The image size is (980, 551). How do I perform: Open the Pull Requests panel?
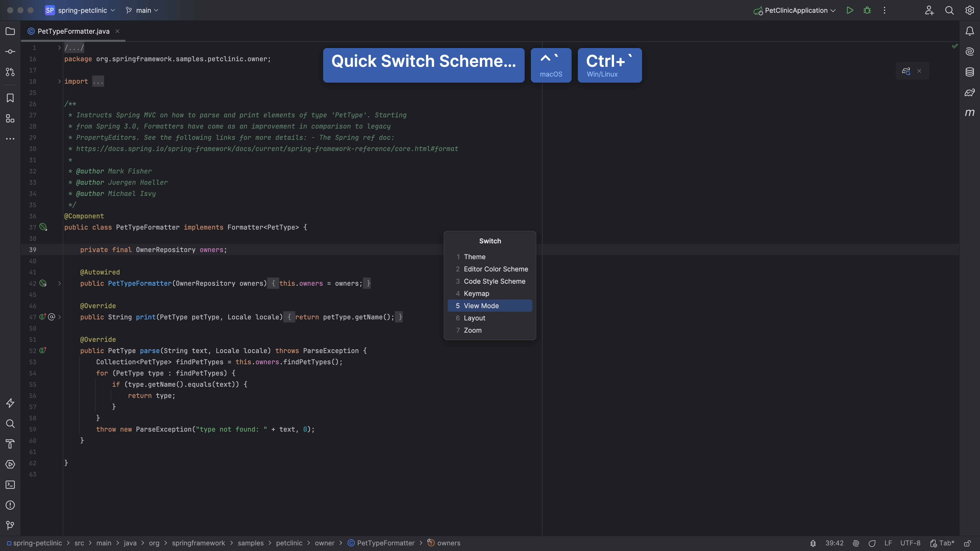[x=10, y=72]
